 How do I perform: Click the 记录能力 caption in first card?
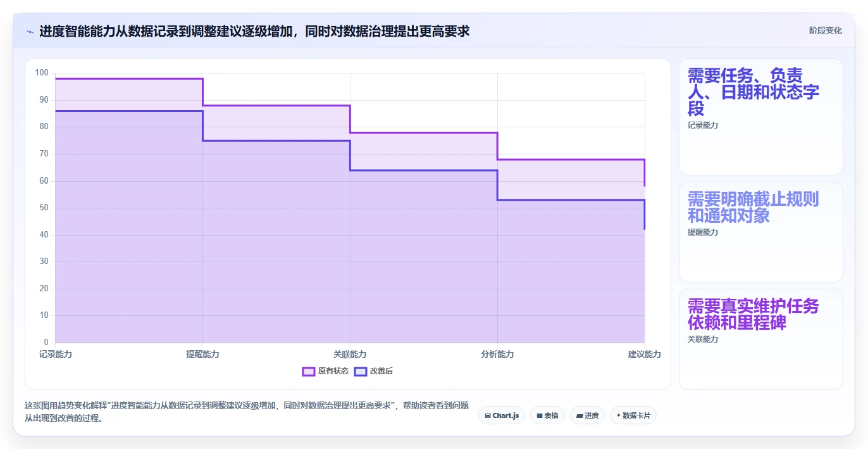tap(703, 125)
